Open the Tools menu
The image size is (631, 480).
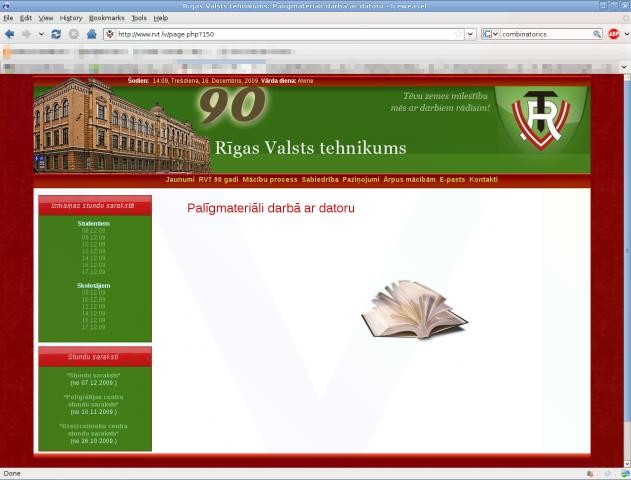click(139, 18)
